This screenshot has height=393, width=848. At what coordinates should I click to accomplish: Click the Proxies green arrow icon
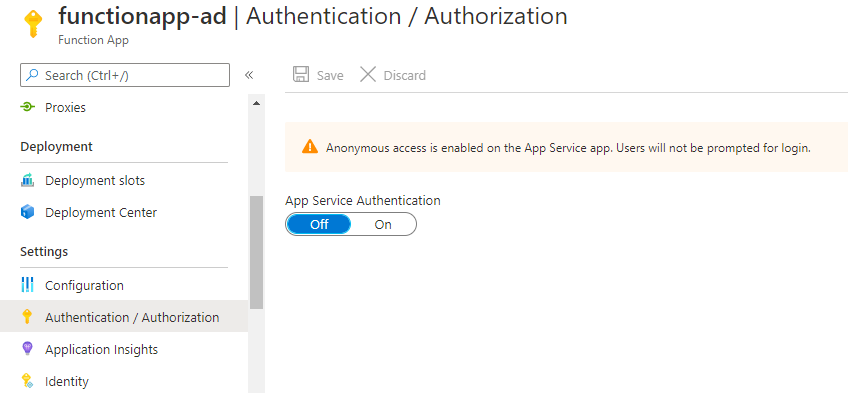coord(27,107)
